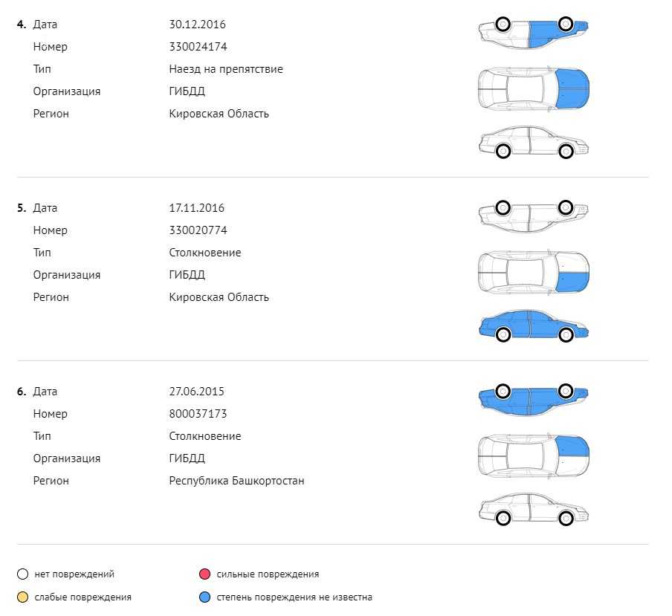Click the bottom car diagram in record 6
Image resolution: width=672 pixels, height=616 pixels.
point(533,509)
